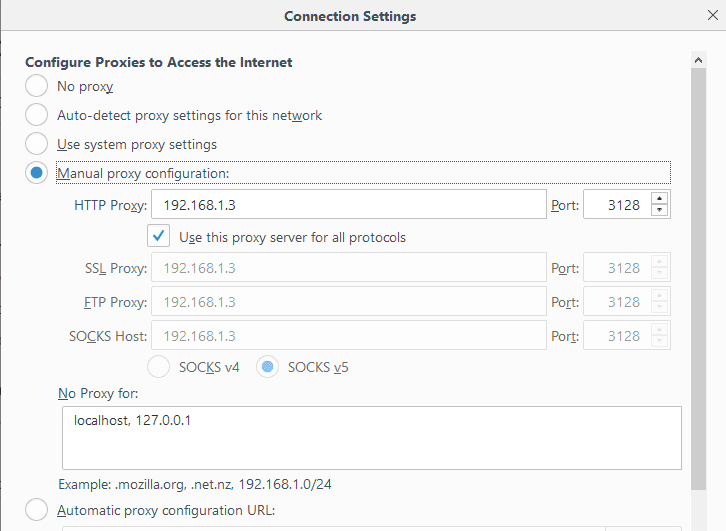Click the FTP Proxy address field
726x531 pixels.
click(349, 301)
